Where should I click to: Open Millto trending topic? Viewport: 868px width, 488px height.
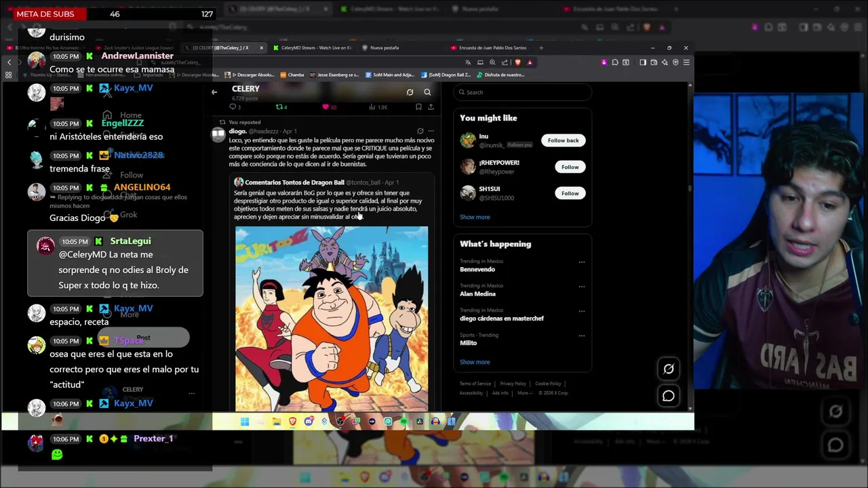468,343
